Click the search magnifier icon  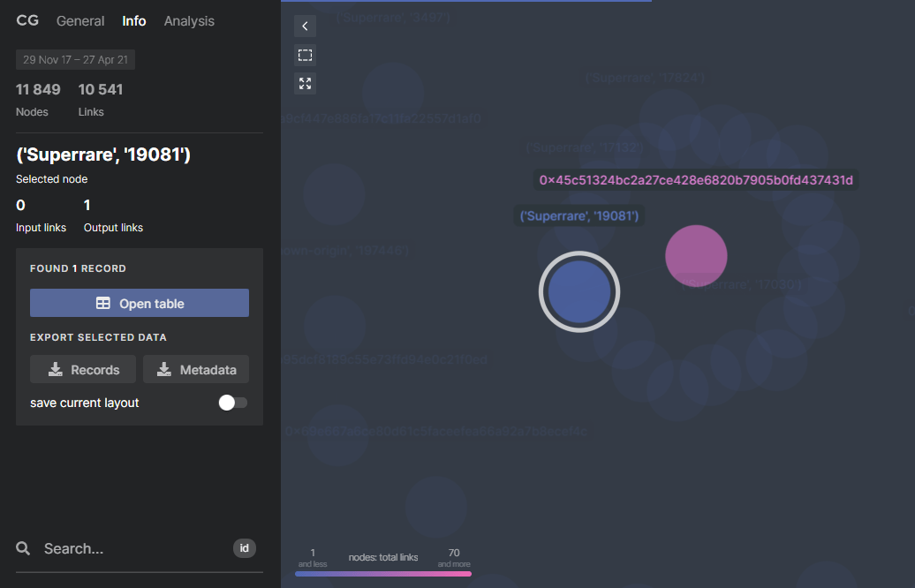23,548
